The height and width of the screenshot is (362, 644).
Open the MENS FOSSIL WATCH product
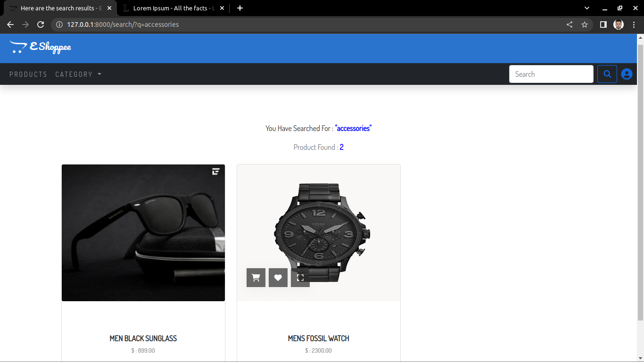pyautogui.click(x=318, y=338)
